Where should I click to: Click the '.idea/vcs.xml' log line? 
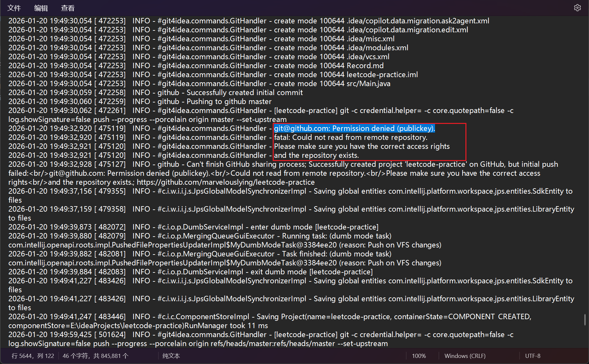(x=199, y=57)
